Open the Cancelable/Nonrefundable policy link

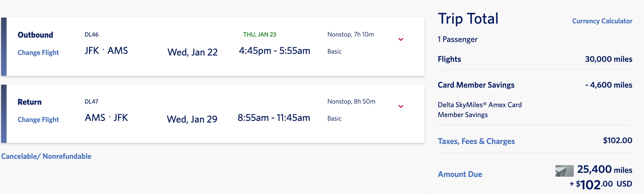pyautogui.click(x=46, y=156)
